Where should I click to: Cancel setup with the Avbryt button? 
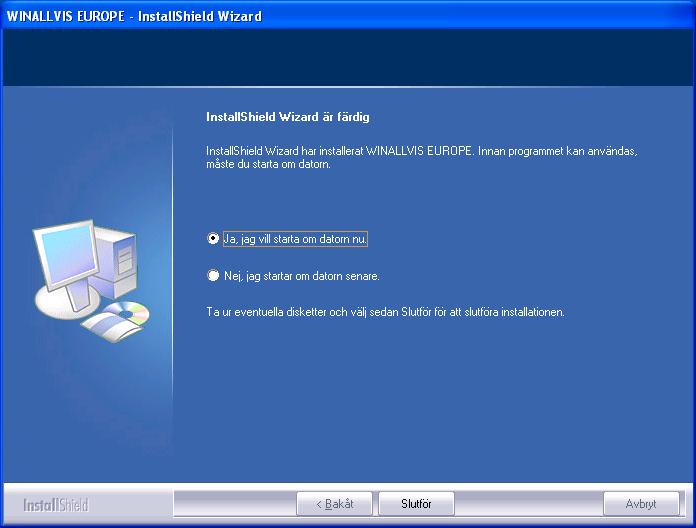(x=641, y=504)
